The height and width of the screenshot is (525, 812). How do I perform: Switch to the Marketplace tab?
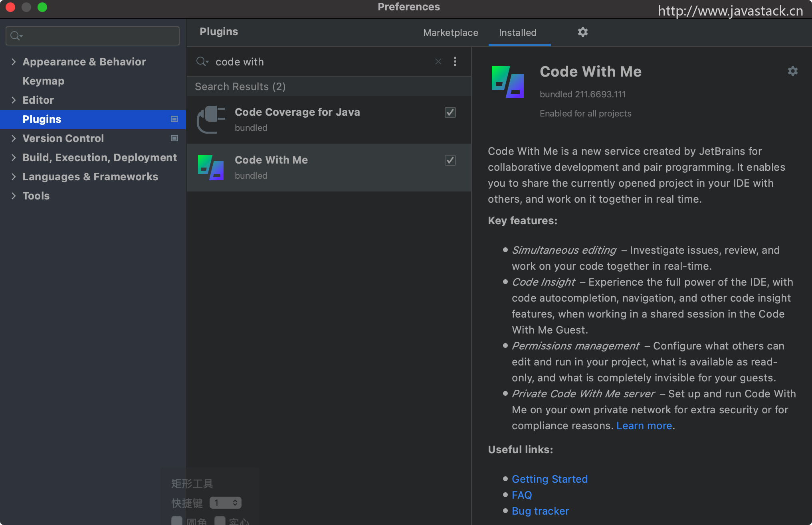451,33
